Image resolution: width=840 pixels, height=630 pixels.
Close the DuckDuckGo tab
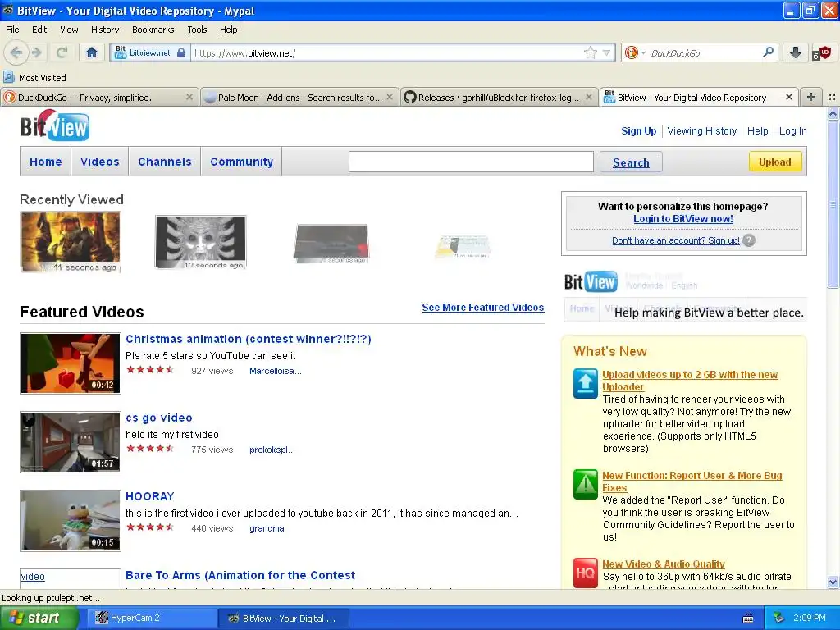[189, 97]
